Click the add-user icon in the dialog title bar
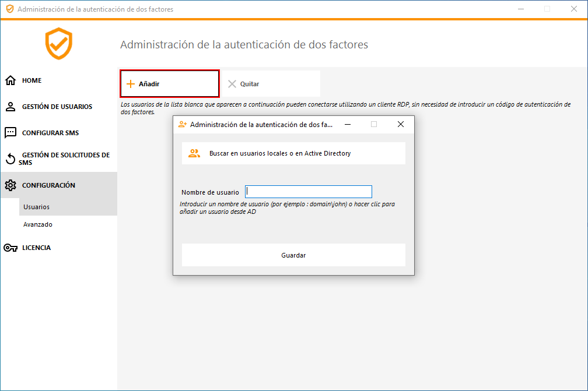Viewport: 588px width, 391px height. pyautogui.click(x=183, y=124)
